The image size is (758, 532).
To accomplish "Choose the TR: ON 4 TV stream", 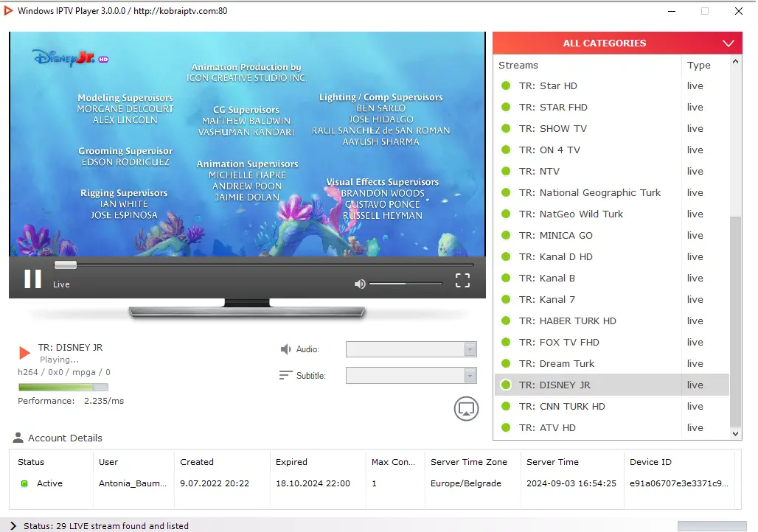I will point(611,150).
